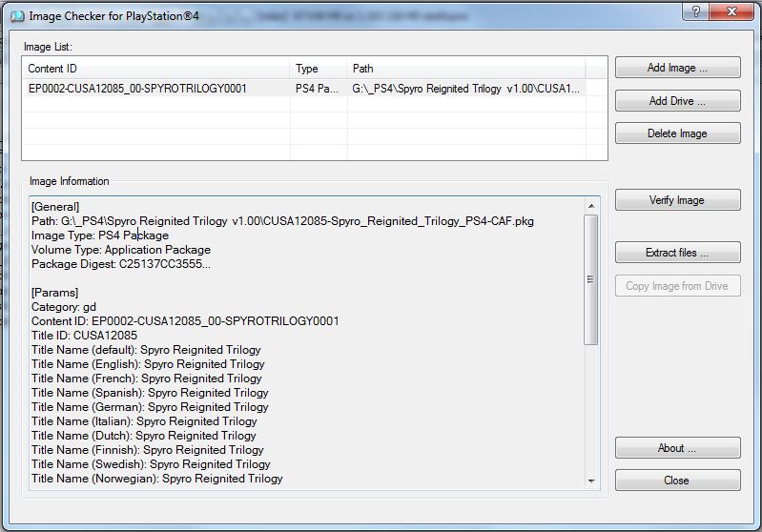Click the window X close button
The height and width of the screenshot is (532, 762).
click(731, 11)
